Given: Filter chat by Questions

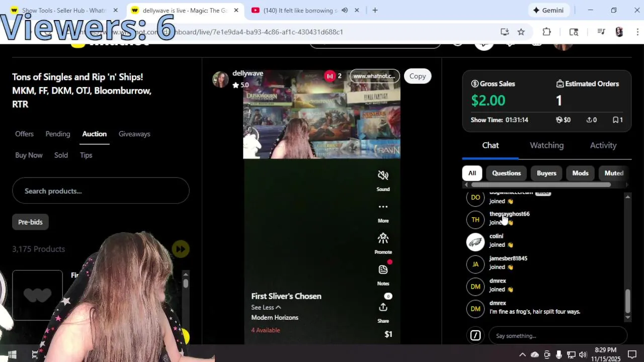Looking at the screenshot, I should (506, 173).
